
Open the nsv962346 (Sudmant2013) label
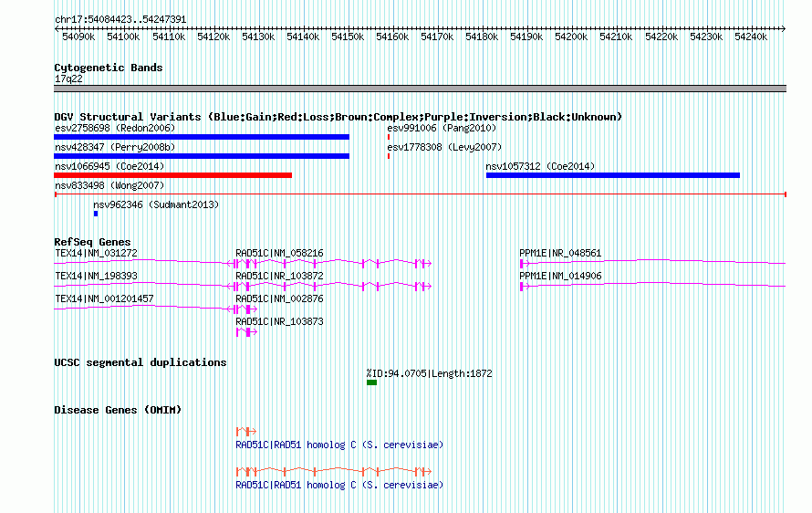[156, 204]
